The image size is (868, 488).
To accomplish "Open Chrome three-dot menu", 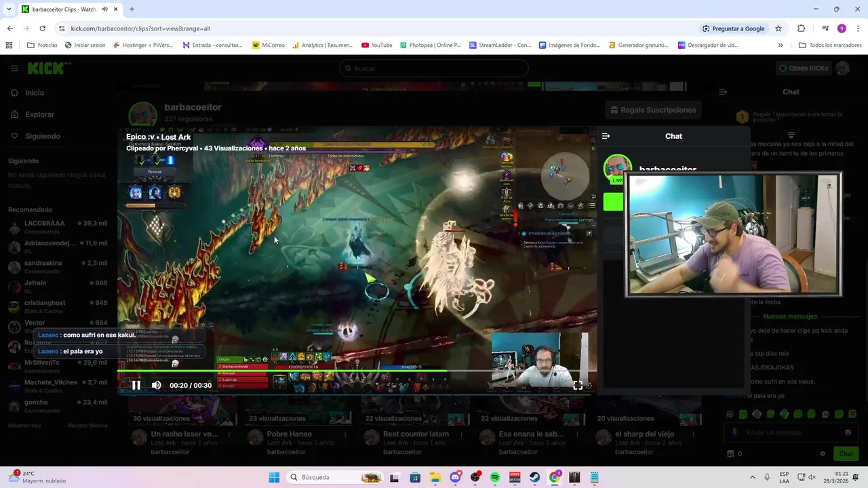I will point(859,28).
